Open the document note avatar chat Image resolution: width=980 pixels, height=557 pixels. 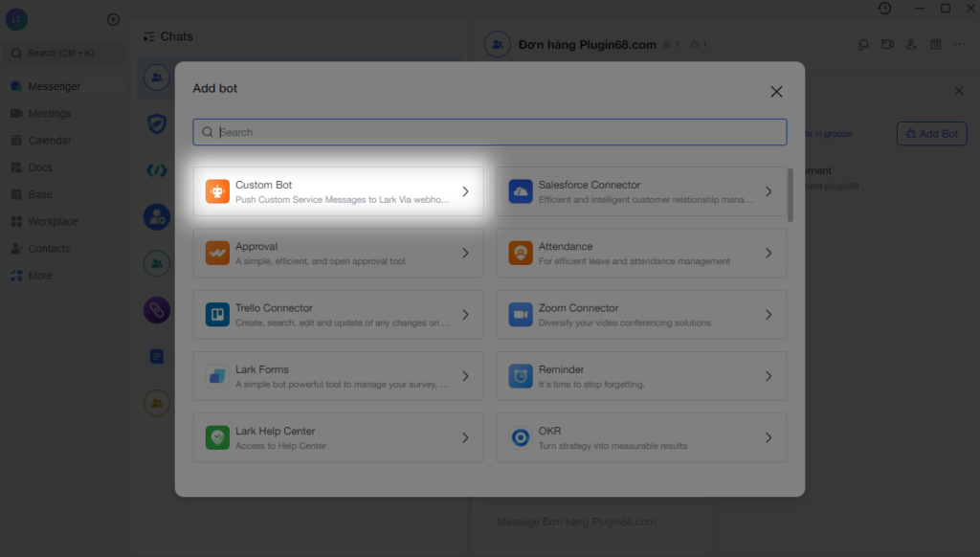coord(157,357)
